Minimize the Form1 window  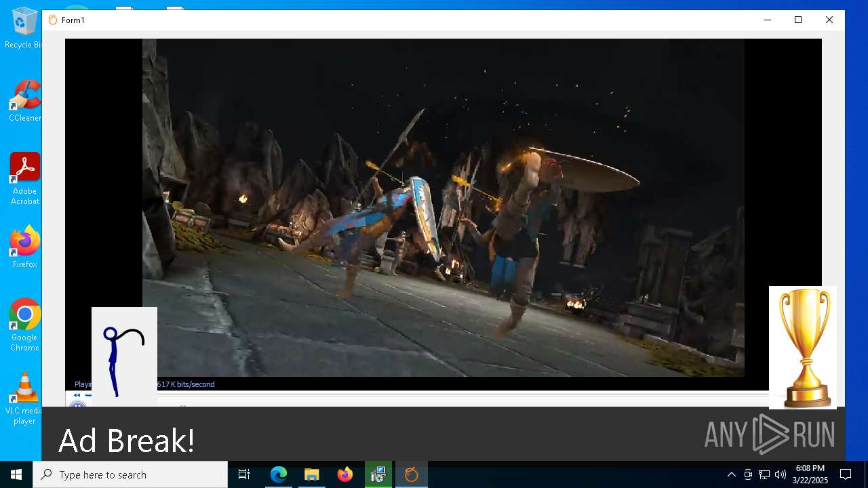click(768, 20)
